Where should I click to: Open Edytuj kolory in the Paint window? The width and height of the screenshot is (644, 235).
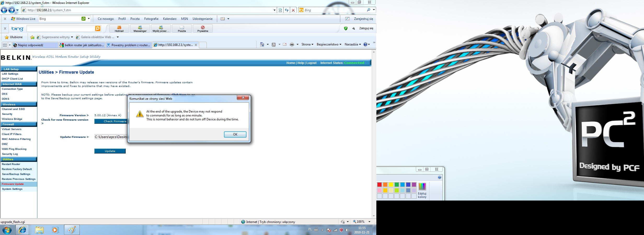pyautogui.click(x=422, y=191)
